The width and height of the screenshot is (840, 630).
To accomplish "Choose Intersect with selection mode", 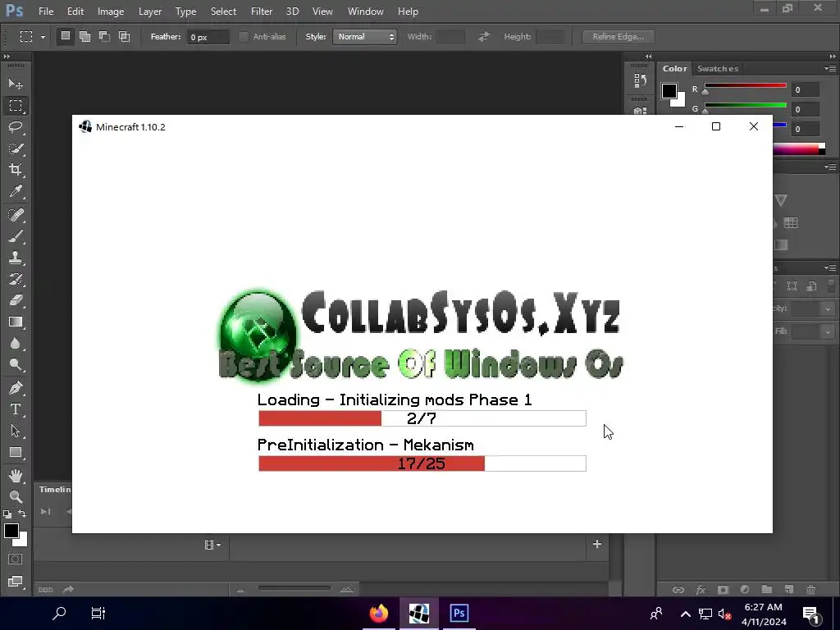I will coord(125,36).
